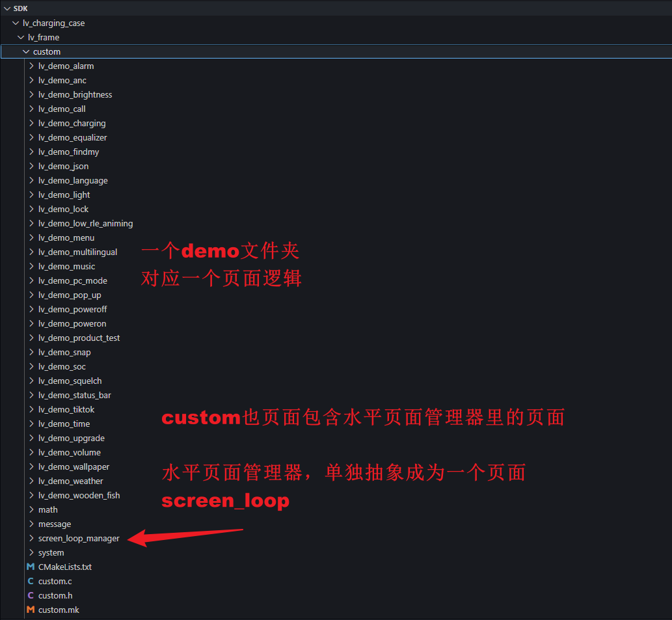Screen dimensions: 672x620
Task: Select the lv_demo_low_rle_animing folder
Action: click(x=86, y=223)
